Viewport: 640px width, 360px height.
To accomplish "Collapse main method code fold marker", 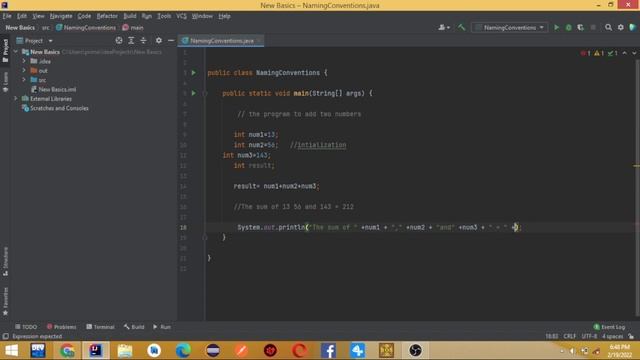I will (205, 93).
